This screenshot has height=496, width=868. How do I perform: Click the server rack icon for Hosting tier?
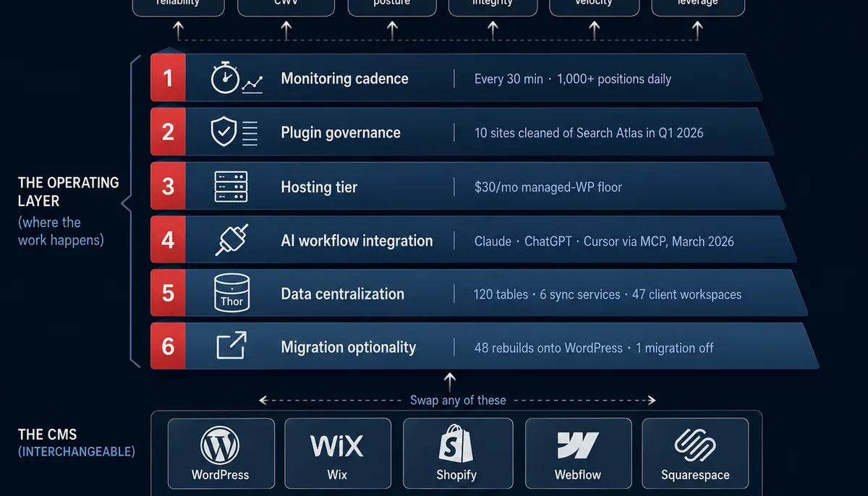point(231,187)
